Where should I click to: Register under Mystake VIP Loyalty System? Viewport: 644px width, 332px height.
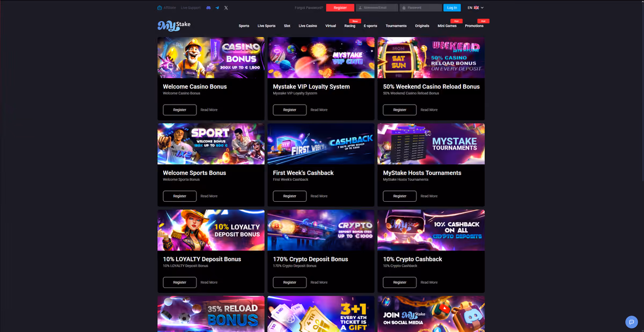290,110
